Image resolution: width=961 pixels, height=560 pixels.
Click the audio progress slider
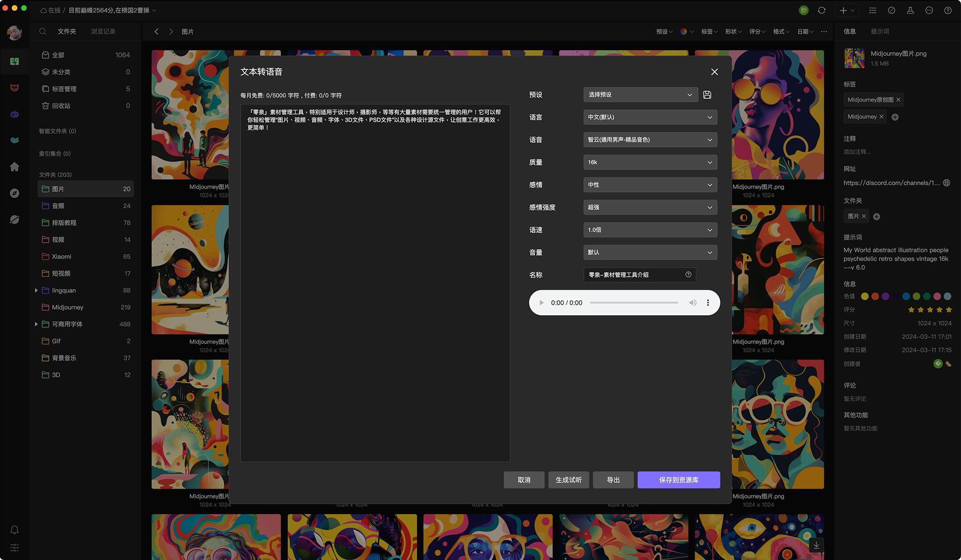pos(633,303)
